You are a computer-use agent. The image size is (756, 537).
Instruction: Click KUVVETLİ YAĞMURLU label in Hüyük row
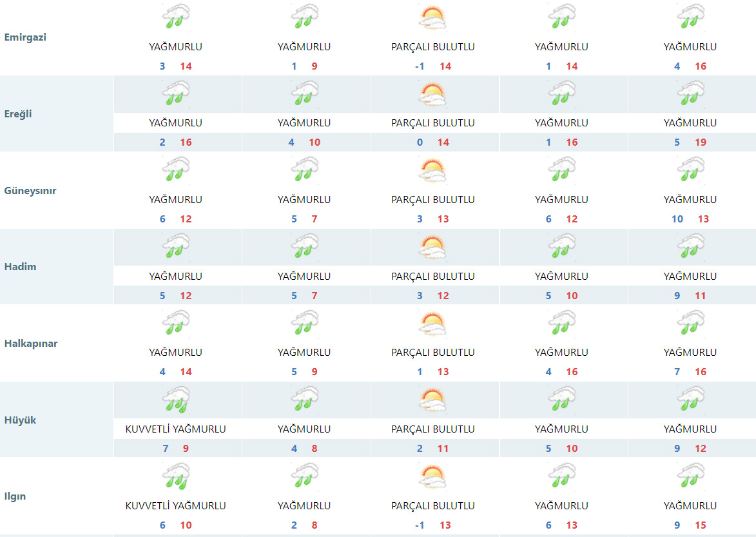click(175, 429)
